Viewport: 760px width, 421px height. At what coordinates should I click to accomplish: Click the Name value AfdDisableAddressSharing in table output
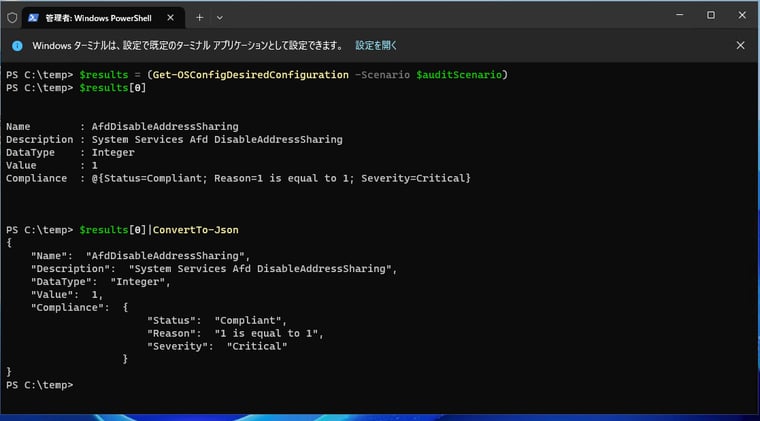point(165,126)
